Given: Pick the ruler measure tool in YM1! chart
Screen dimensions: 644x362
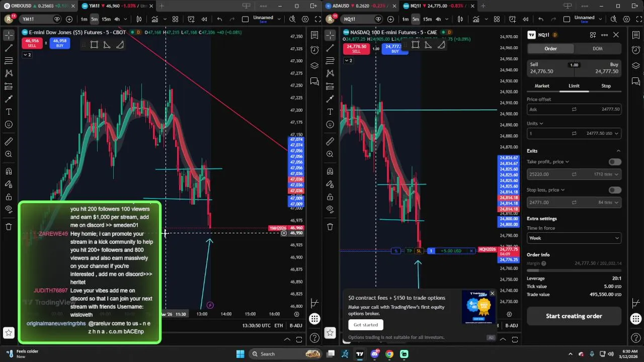Looking at the screenshot, I should tap(9, 142).
